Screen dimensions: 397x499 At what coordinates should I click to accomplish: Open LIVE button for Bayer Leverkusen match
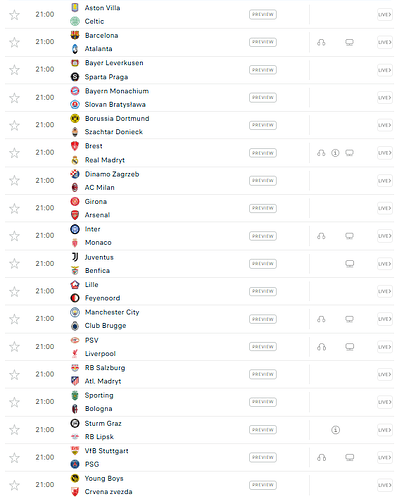click(385, 70)
